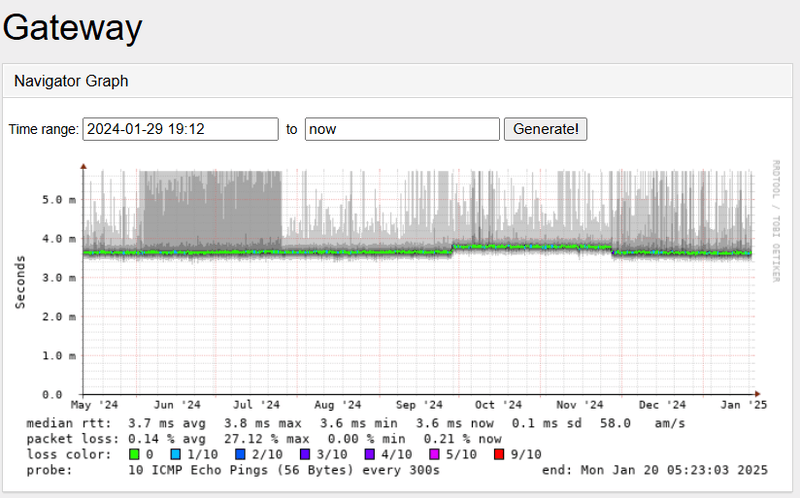
Task: Click the Gateway page heading
Action: pyautogui.click(x=72, y=28)
